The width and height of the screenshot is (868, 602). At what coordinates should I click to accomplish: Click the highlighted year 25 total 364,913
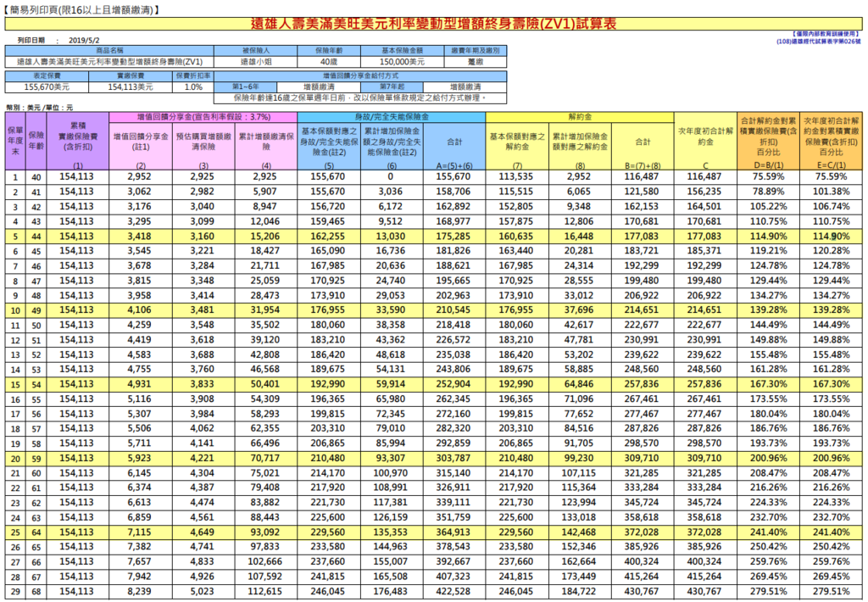[x=453, y=532]
